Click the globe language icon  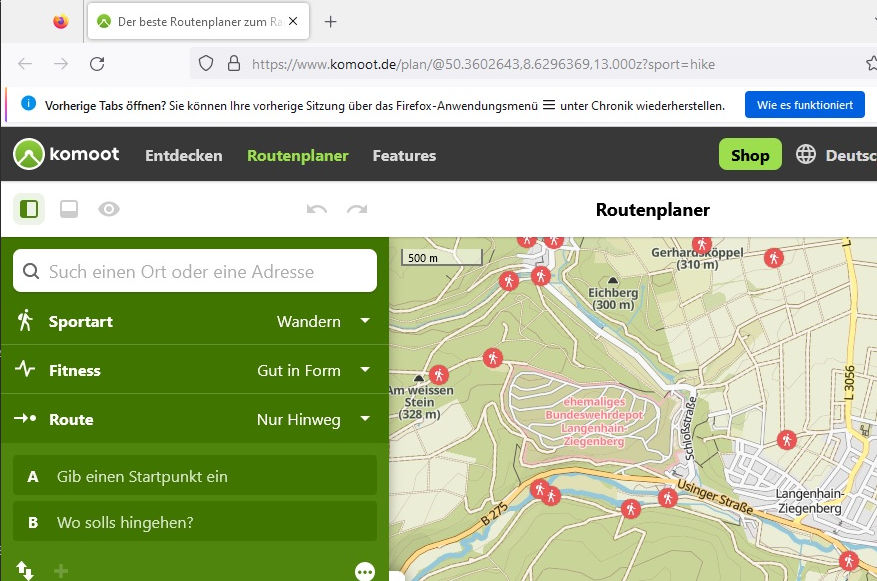click(x=806, y=155)
